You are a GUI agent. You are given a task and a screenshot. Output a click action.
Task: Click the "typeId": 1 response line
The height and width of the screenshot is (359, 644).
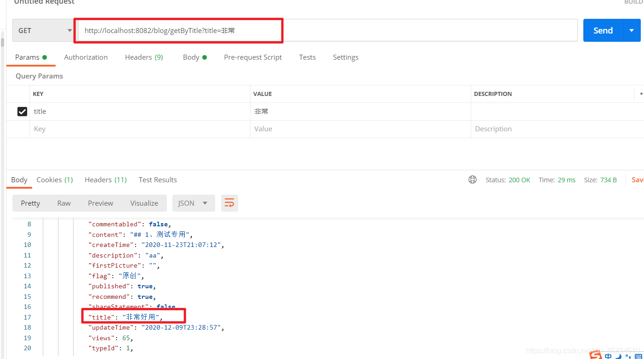[110, 348]
